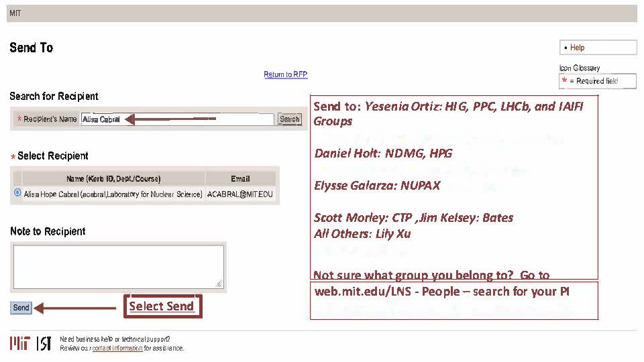Click the ACABRAL@MIT.EDU email cell

(x=240, y=194)
